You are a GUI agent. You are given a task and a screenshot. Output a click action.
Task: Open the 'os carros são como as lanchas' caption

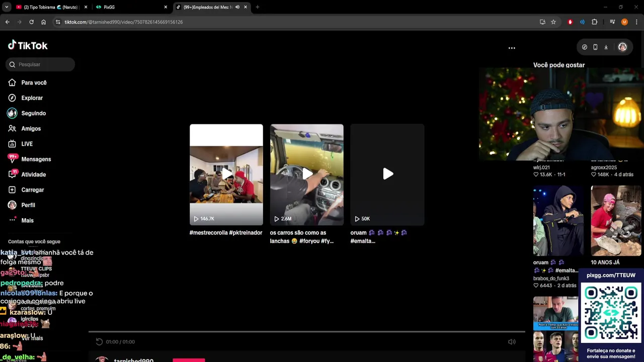click(302, 237)
